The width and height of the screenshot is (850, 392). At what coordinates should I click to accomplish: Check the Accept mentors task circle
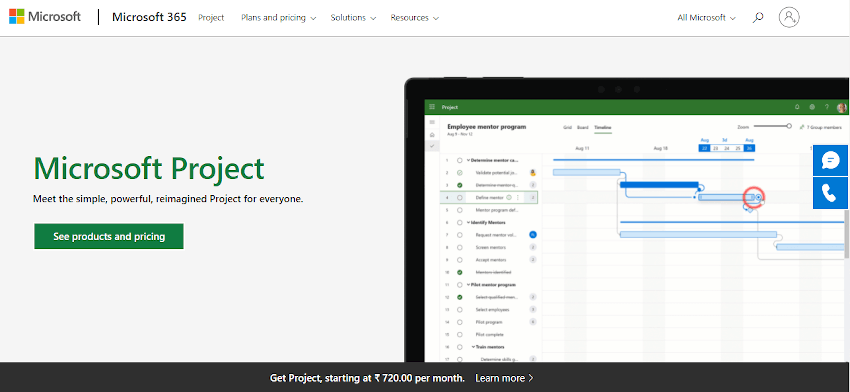(x=460, y=260)
